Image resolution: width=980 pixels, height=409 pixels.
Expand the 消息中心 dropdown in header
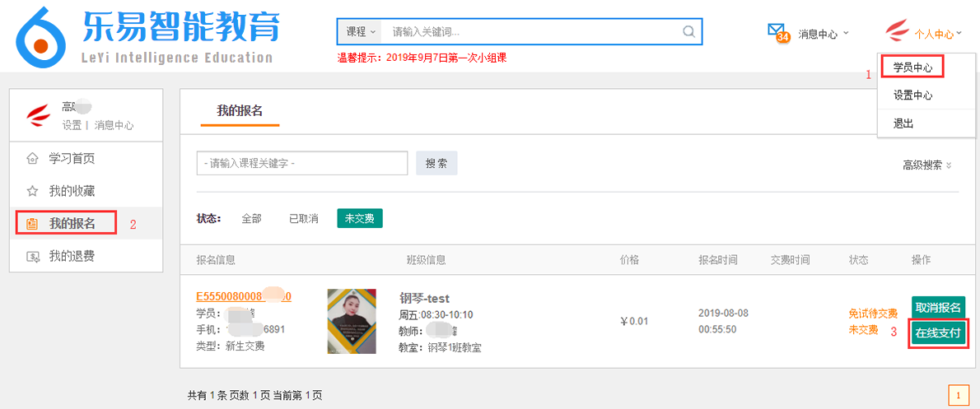(x=823, y=35)
